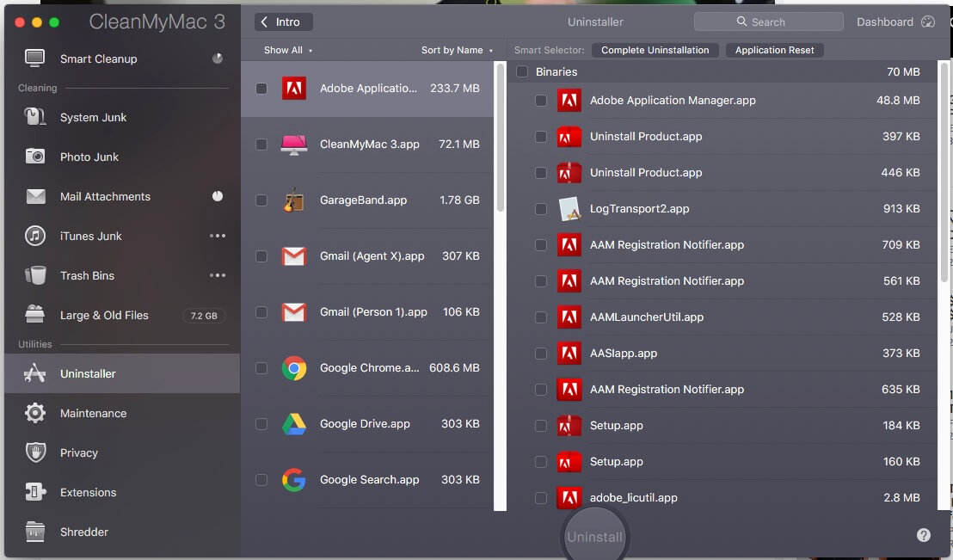This screenshot has width=953, height=560.
Task: Click the Privacy shield icon
Action: [x=35, y=452]
